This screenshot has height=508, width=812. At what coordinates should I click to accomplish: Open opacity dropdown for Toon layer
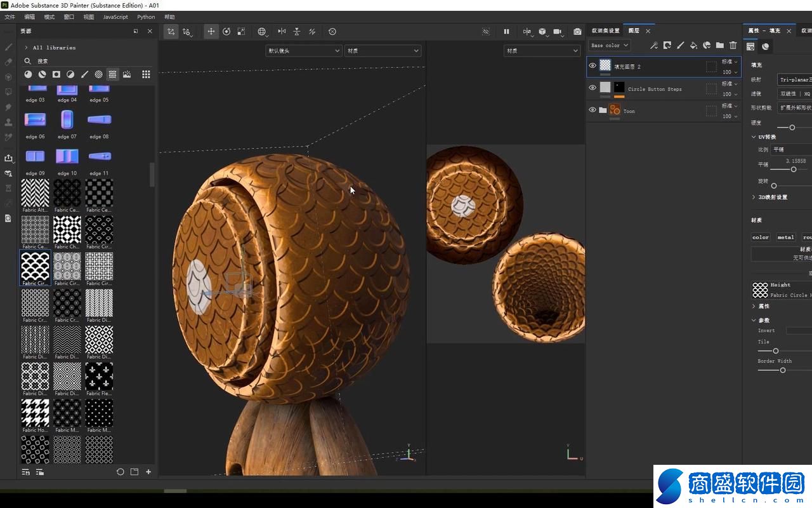[x=730, y=116]
